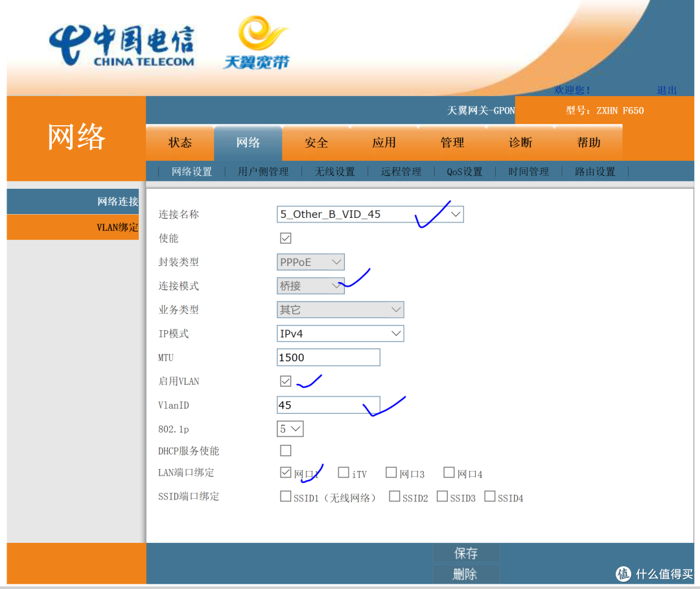Check the SSID2 port binding
The height and width of the screenshot is (589, 700).
coord(394,496)
